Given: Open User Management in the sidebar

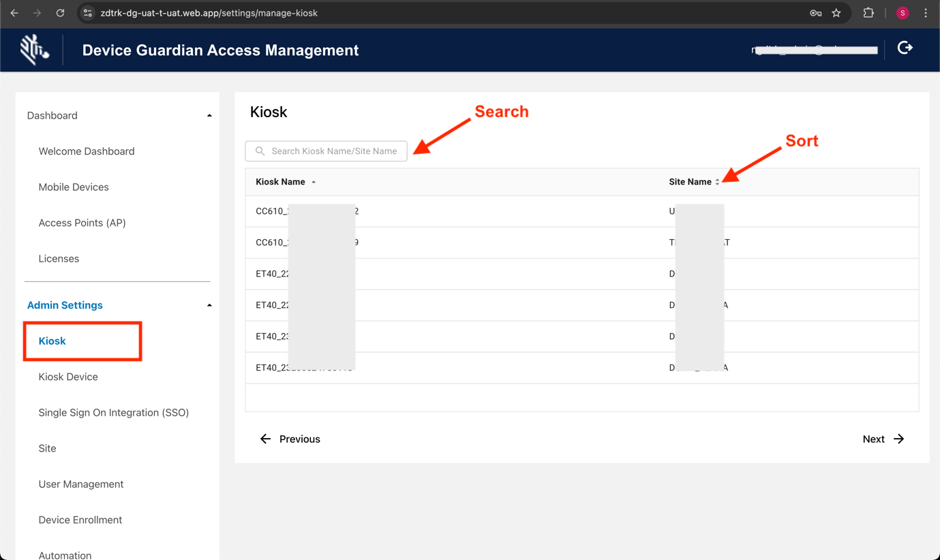Looking at the screenshot, I should 81,484.
